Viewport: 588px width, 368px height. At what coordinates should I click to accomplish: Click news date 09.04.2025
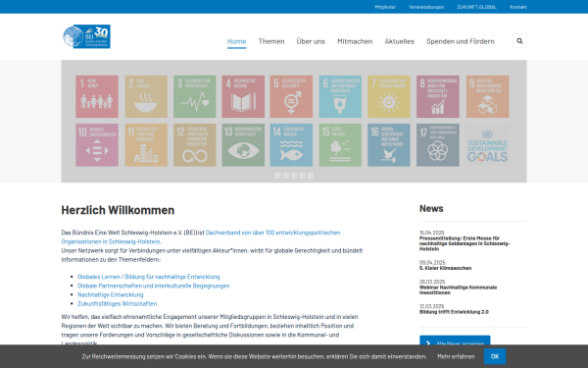432,262
